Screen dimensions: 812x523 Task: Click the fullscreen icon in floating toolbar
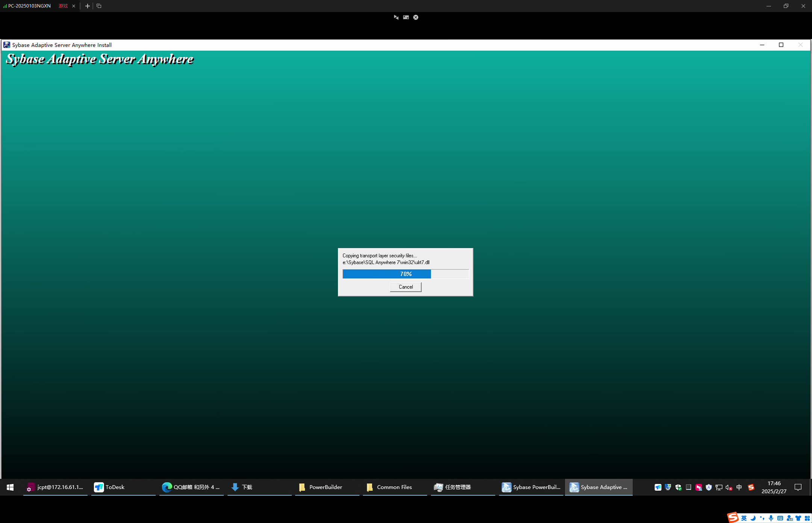coord(406,17)
